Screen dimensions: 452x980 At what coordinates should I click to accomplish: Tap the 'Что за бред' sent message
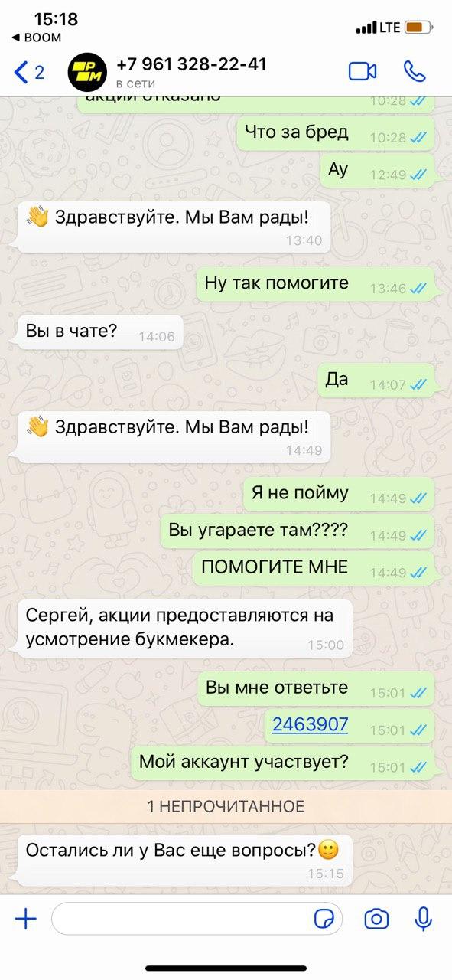335,133
